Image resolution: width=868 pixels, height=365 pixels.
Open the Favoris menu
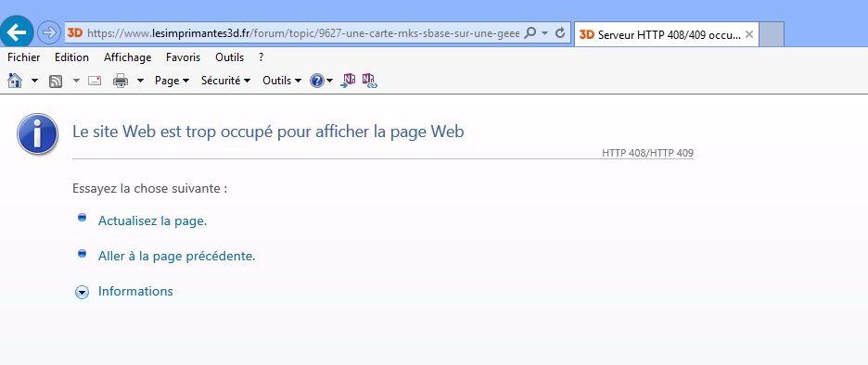coord(184,57)
